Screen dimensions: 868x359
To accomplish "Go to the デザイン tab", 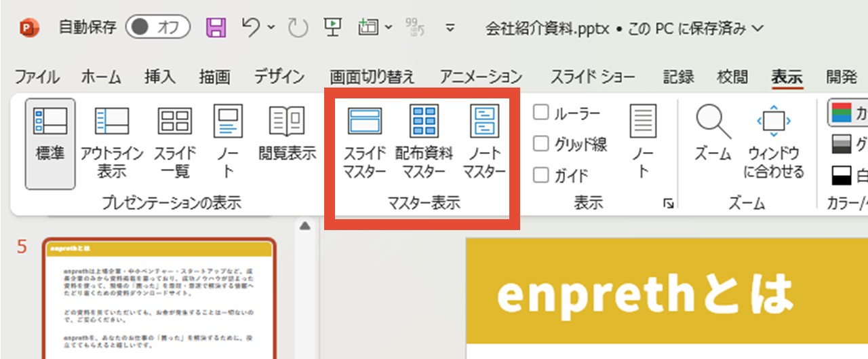I will click(x=279, y=77).
